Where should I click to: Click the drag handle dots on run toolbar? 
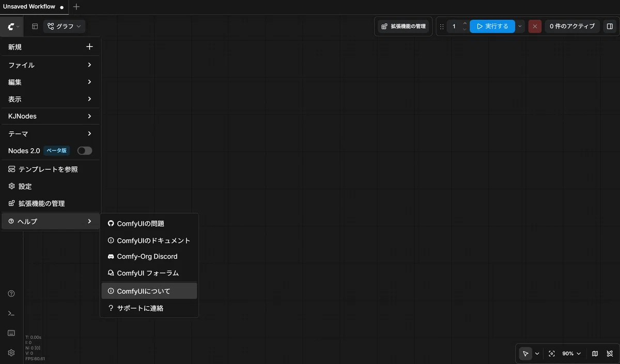click(442, 26)
